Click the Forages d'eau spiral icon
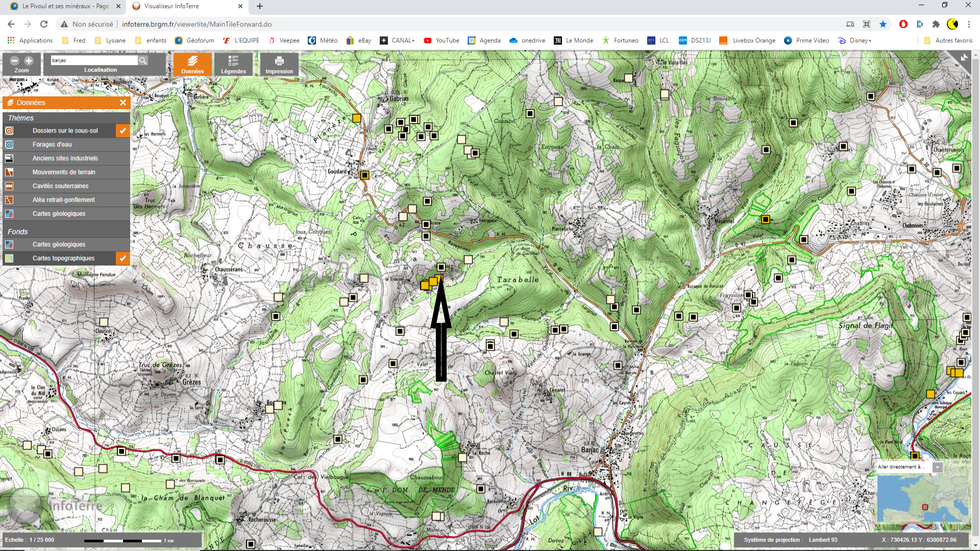 pyautogui.click(x=9, y=144)
